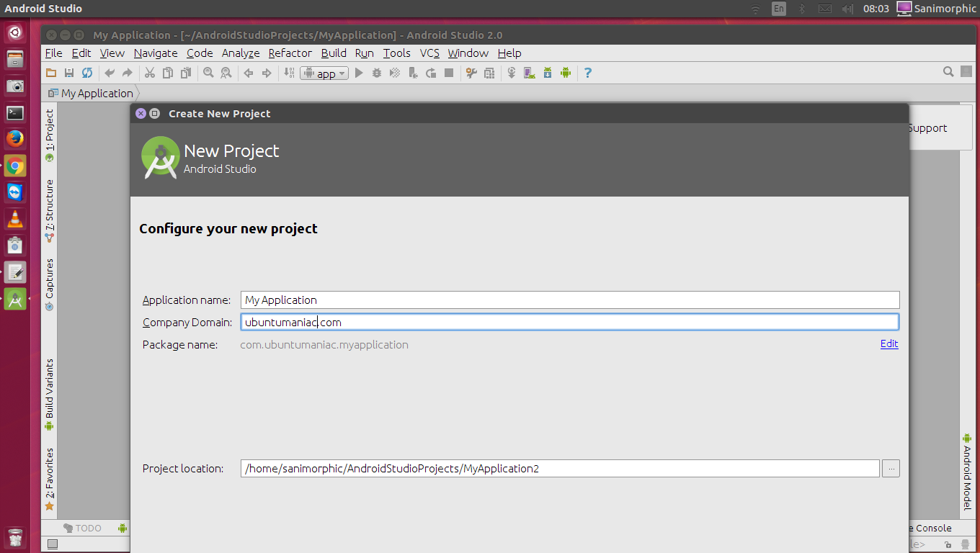Open the Tools menu
This screenshot has width=980, height=553.
[397, 53]
